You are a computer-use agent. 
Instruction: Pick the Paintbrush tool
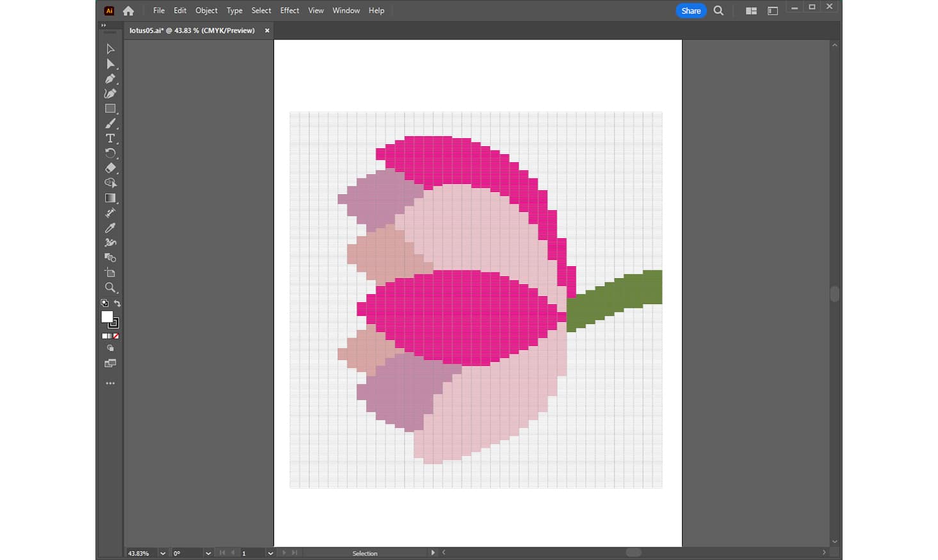click(x=110, y=124)
